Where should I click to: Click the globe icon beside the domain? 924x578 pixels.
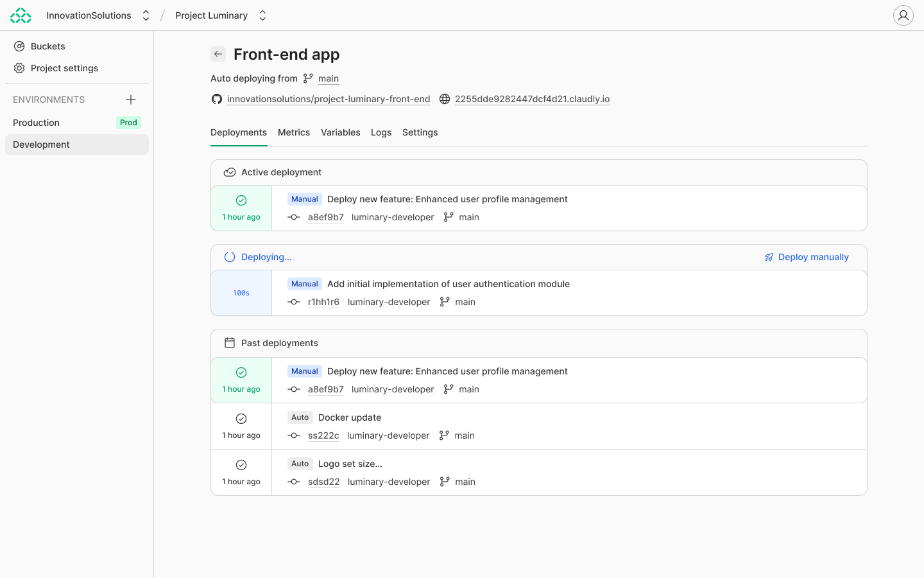[445, 99]
